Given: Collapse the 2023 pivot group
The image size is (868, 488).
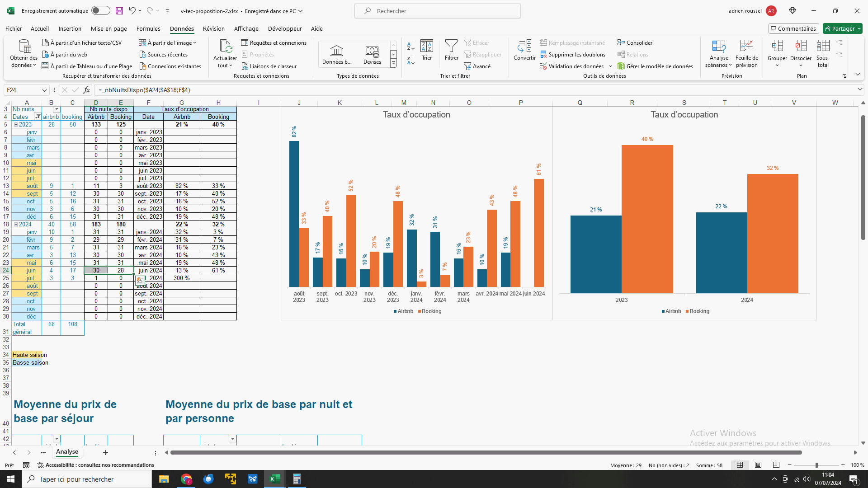Looking at the screenshot, I should [x=16, y=124].
